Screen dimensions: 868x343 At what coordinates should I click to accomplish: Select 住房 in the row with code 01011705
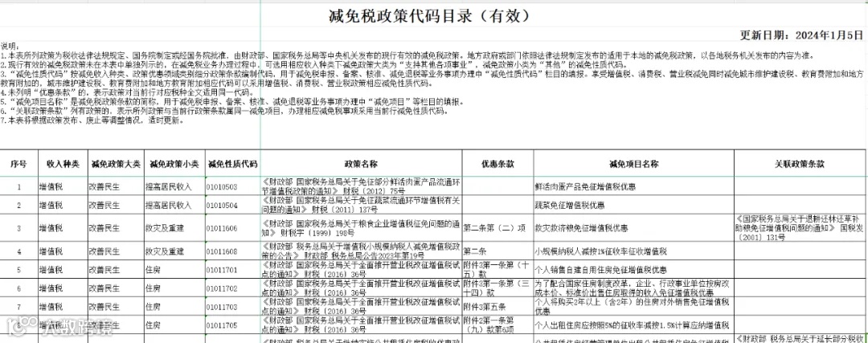pyautogui.click(x=174, y=325)
